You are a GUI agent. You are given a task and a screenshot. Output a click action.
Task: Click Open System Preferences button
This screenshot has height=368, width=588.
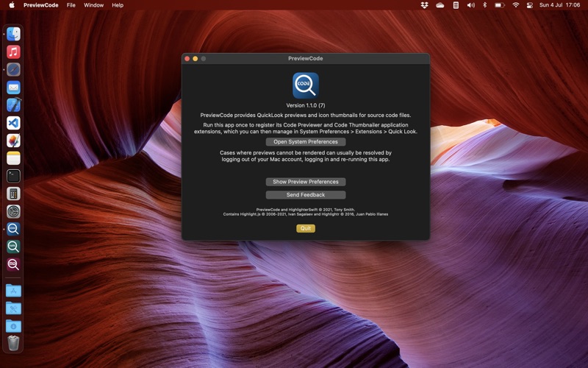(306, 142)
